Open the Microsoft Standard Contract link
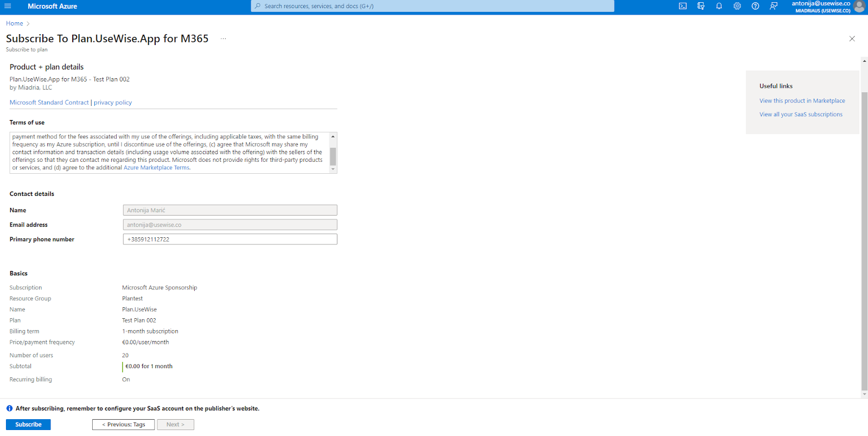The width and height of the screenshot is (868, 436). coord(49,102)
